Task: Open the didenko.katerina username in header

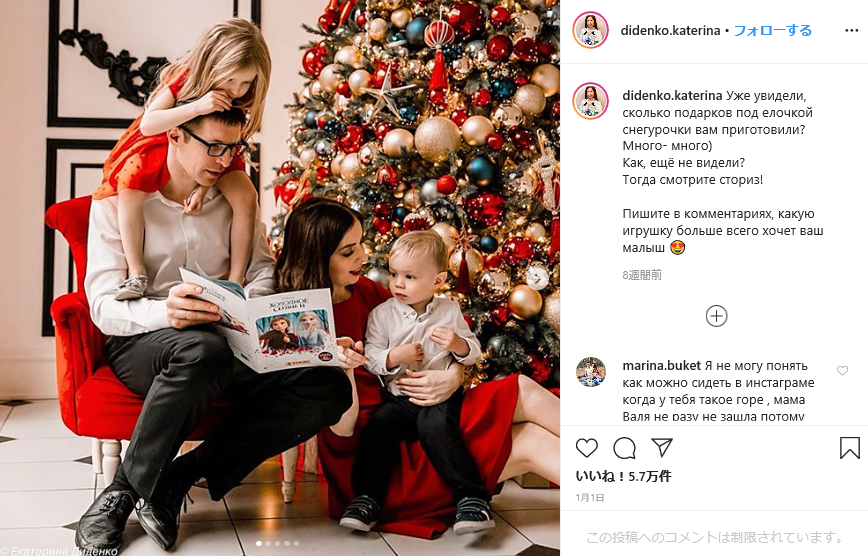Action: [x=670, y=30]
